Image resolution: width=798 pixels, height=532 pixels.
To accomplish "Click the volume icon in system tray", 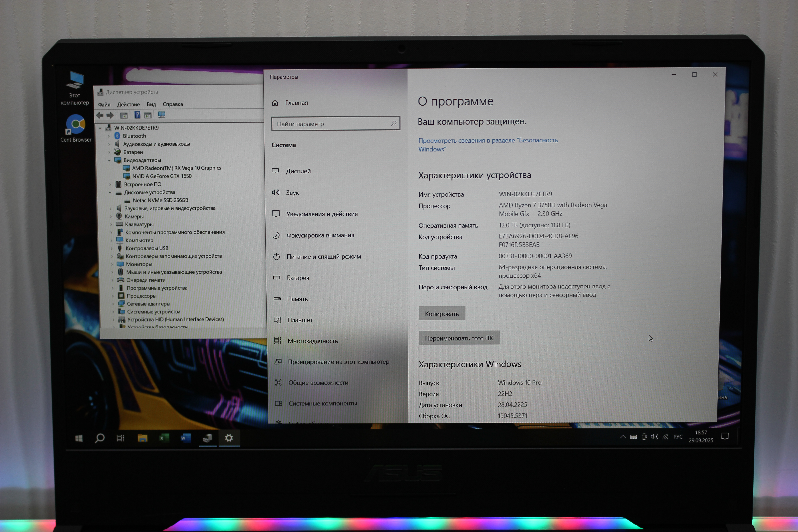I will pos(655,437).
